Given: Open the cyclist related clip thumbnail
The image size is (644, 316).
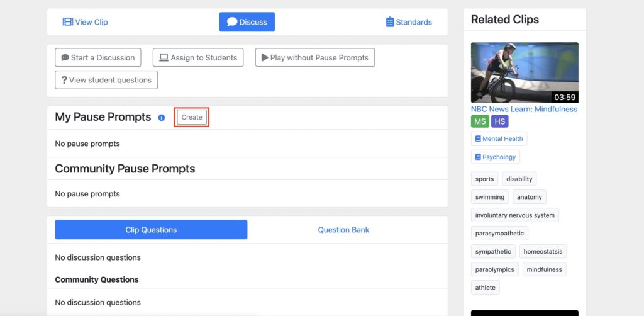Looking at the screenshot, I should coord(525,72).
